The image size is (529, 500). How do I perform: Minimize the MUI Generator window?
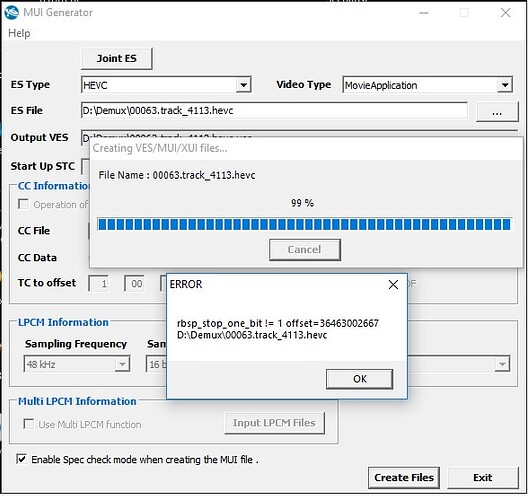point(424,13)
